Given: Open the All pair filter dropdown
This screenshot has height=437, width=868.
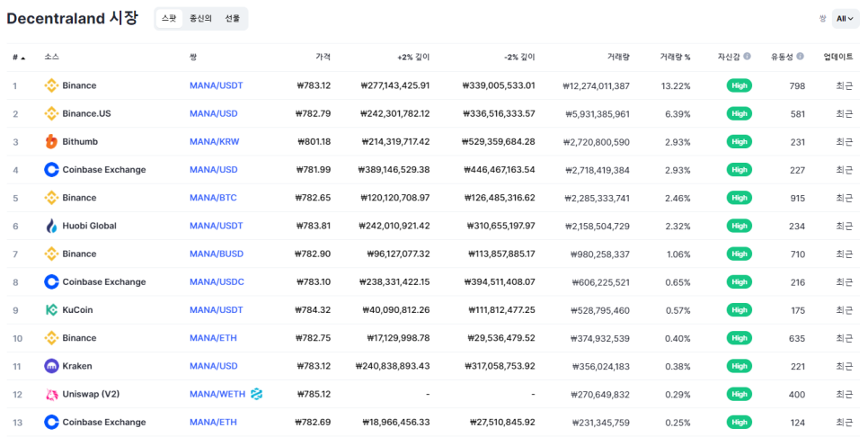Looking at the screenshot, I should (x=846, y=18).
